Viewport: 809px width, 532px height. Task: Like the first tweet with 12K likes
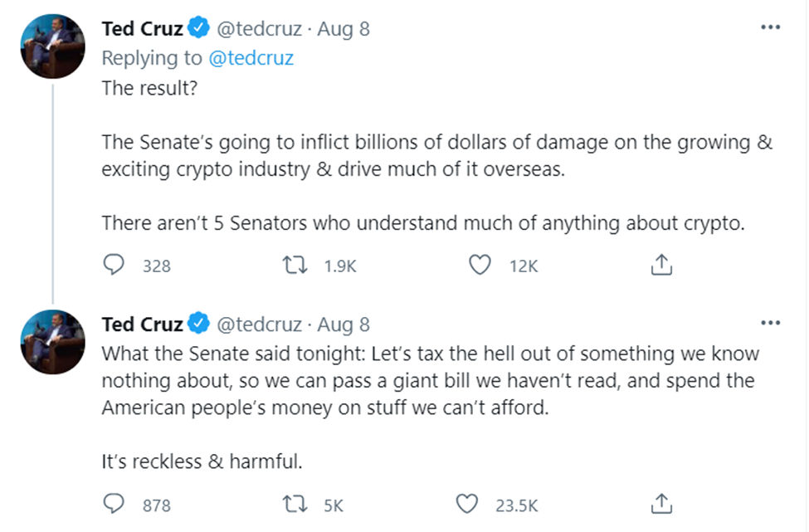[479, 266]
